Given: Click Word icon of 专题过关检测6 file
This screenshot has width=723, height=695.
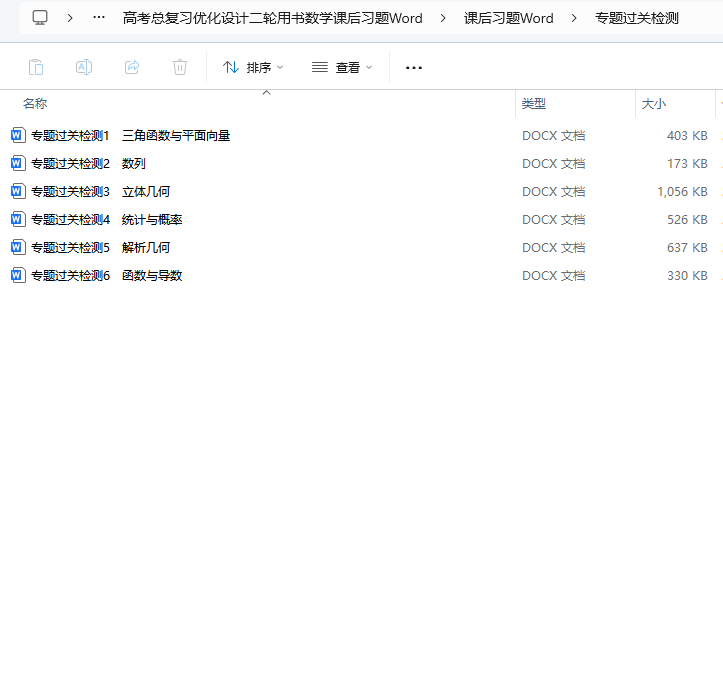Looking at the screenshot, I should tap(18, 275).
